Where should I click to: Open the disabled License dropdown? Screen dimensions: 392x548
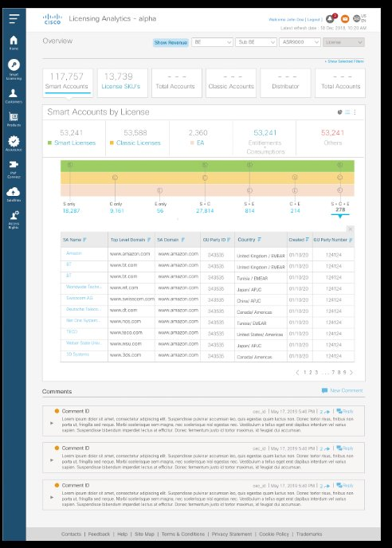click(x=343, y=42)
